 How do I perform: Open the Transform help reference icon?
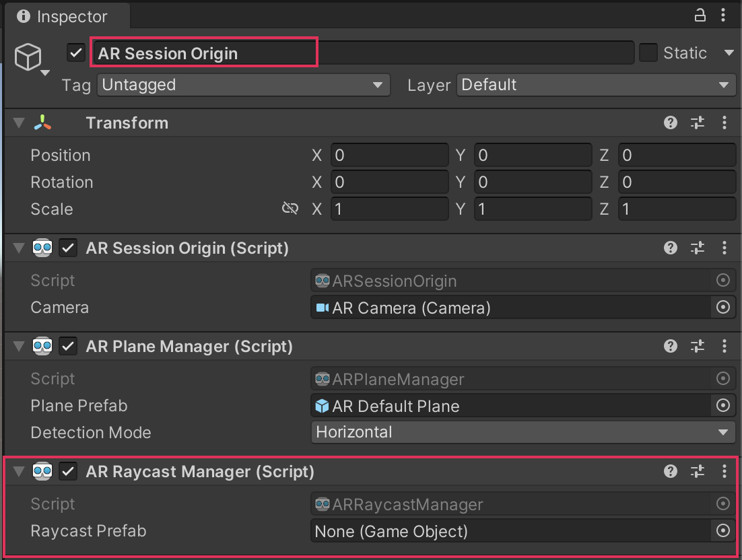point(670,123)
